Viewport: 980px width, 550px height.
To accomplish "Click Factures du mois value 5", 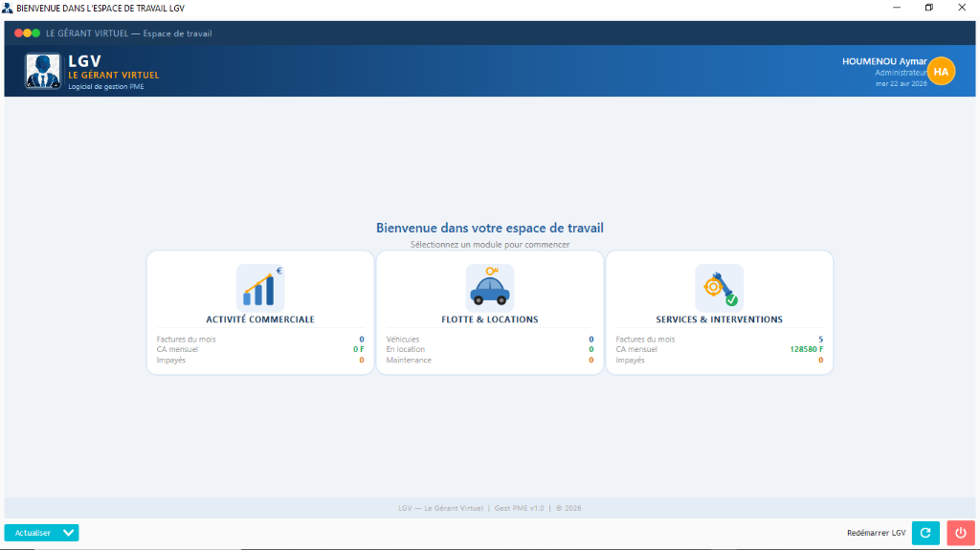I will (820, 340).
